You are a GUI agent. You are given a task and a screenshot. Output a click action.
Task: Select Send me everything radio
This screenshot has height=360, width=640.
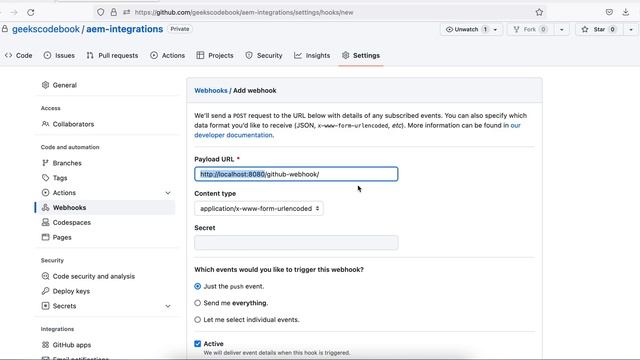pyautogui.click(x=198, y=303)
